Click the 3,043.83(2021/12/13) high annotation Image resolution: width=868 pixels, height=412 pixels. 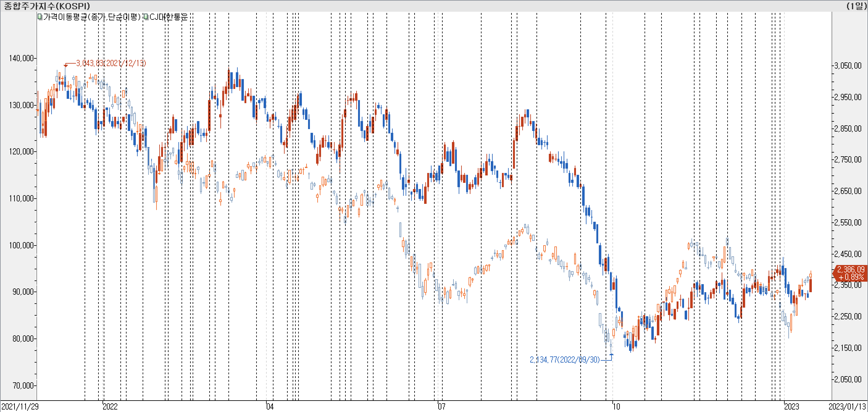click(x=111, y=63)
